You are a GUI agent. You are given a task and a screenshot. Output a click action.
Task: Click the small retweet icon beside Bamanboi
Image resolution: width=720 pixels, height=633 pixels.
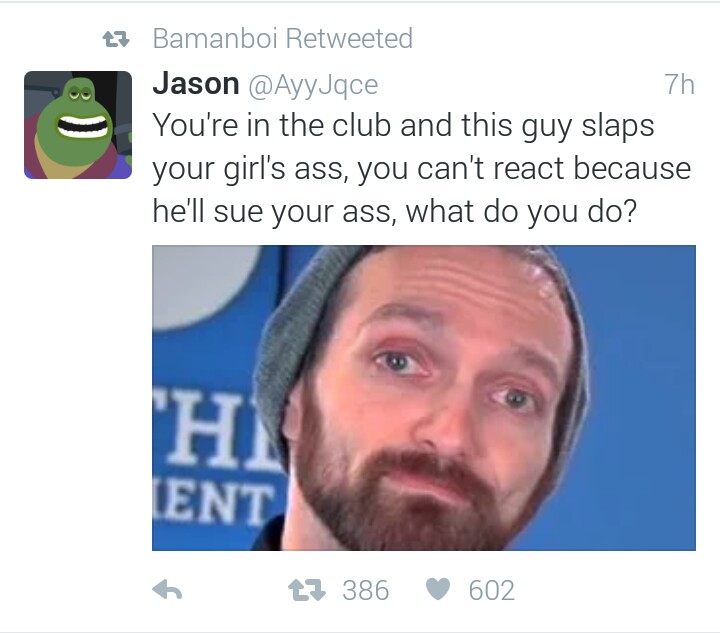pyautogui.click(x=116, y=39)
